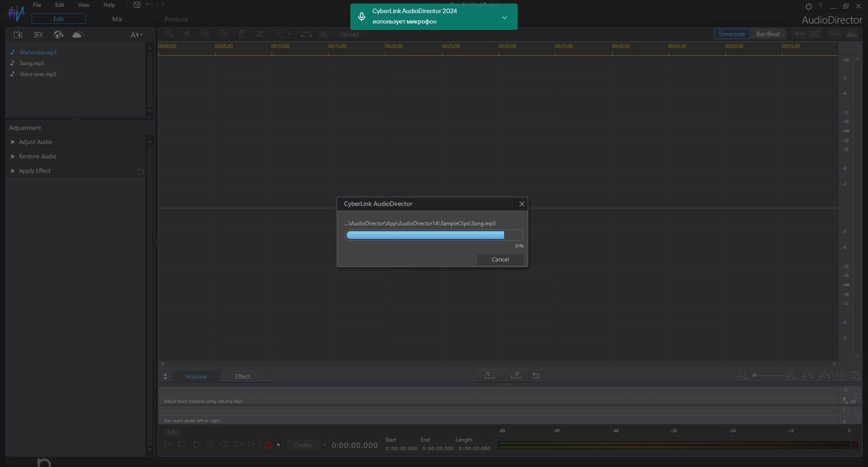868x467 pixels.
Task: Click the fit-to-window zoom icon
Action: pyautogui.click(x=840, y=376)
